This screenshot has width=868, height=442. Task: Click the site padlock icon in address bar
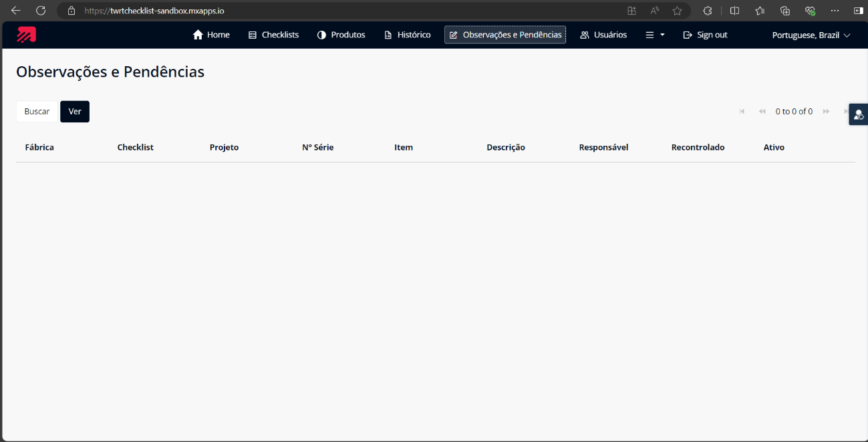point(71,11)
